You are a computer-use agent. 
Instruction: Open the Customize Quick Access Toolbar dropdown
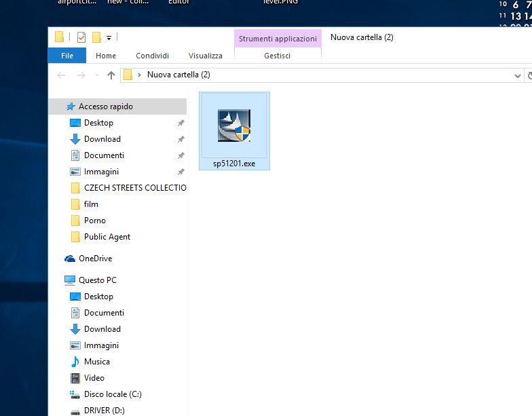pyautogui.click(x=109, y=38)
